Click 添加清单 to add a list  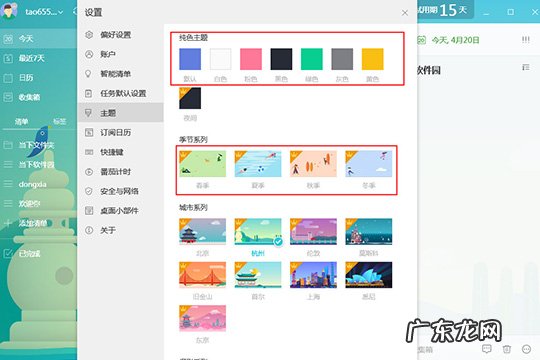click(39, 223)
